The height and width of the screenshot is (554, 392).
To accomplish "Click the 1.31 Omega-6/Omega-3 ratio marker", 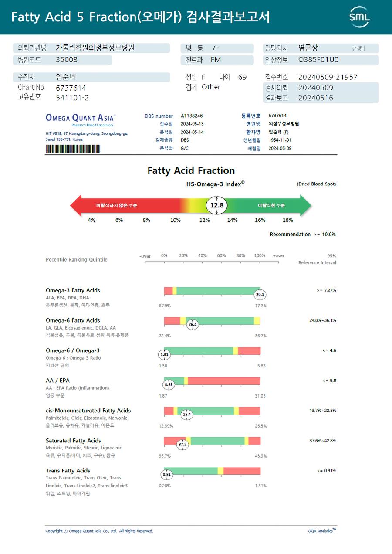I will 165,355.
